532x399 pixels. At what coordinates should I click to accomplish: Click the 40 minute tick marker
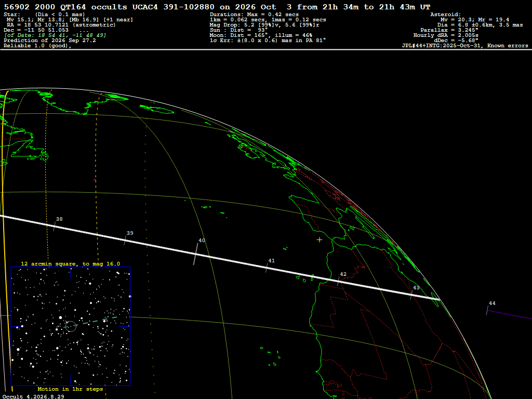196,254
